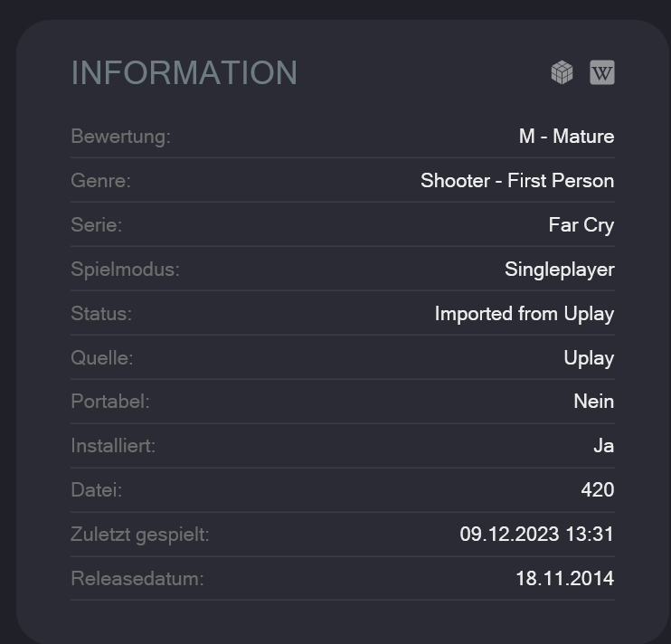Click the M - Mature rating value
The image size is (671, 644).
point(567,137)
